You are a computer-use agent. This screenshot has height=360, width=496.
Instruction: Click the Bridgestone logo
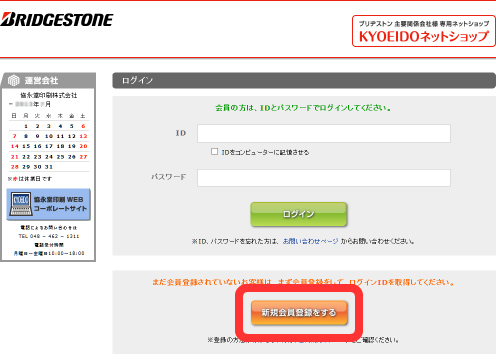click(57, 20)
